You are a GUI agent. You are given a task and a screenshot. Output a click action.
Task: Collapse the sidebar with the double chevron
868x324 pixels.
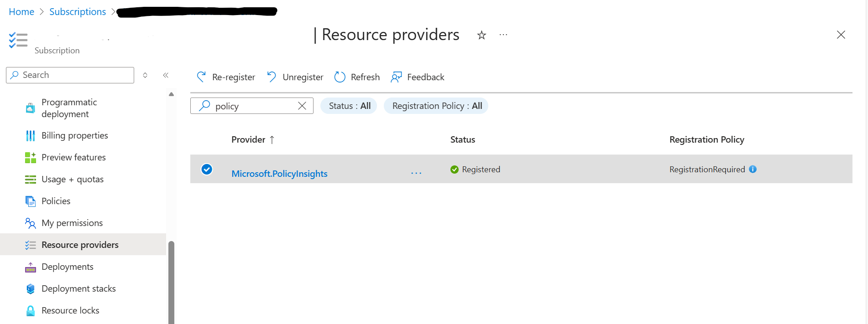point(166,75)
